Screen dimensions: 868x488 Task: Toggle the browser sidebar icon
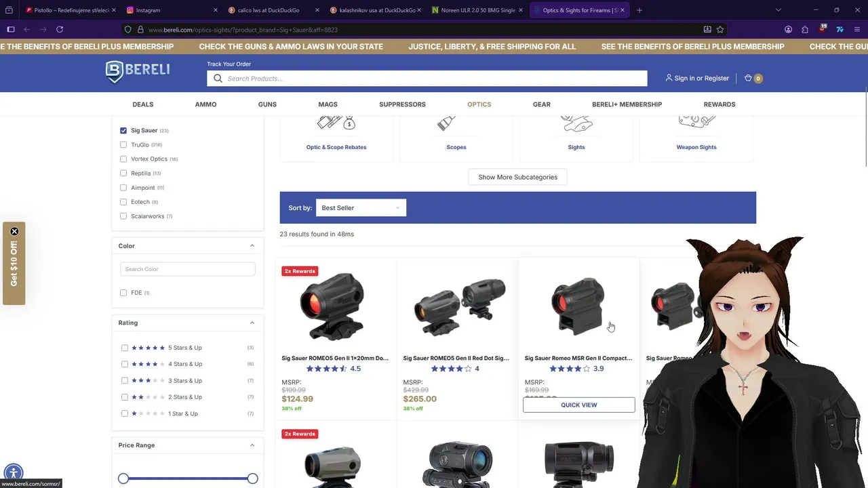pyautogui.click(x=11, y=29)
